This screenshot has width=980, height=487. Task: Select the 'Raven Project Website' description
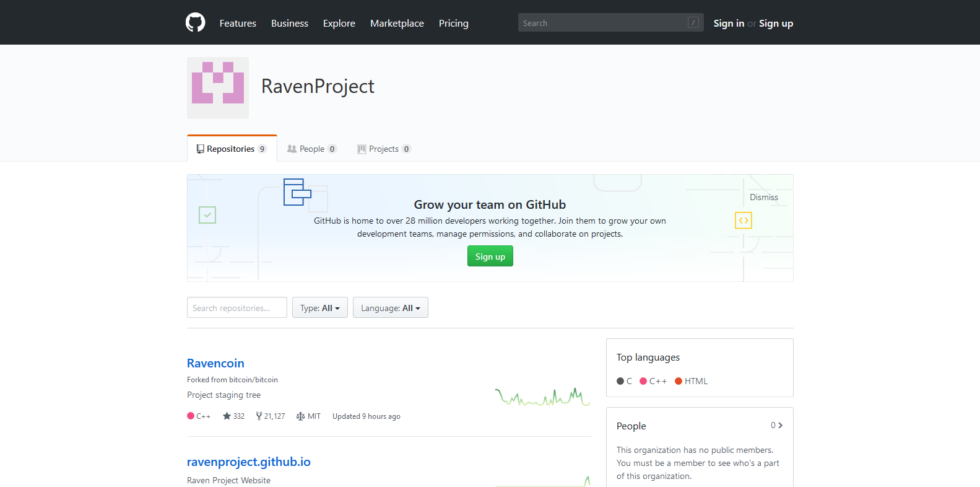(229, 480)
